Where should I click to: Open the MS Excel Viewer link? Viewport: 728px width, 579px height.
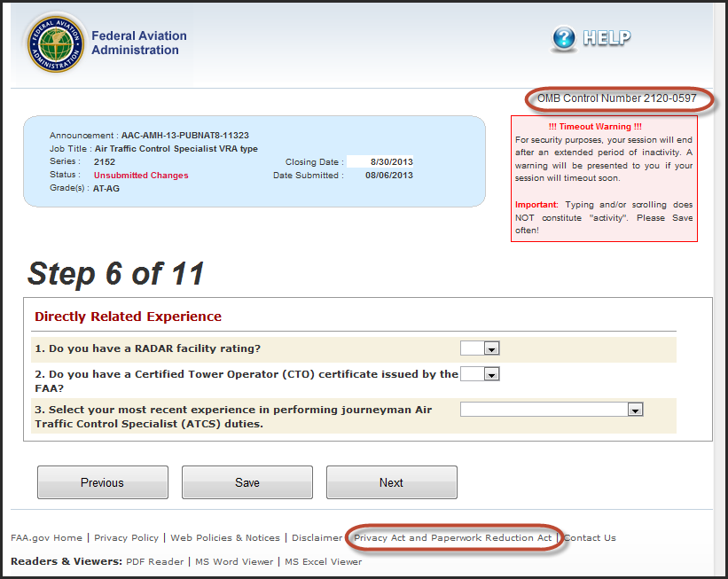(x=323, y=561)
